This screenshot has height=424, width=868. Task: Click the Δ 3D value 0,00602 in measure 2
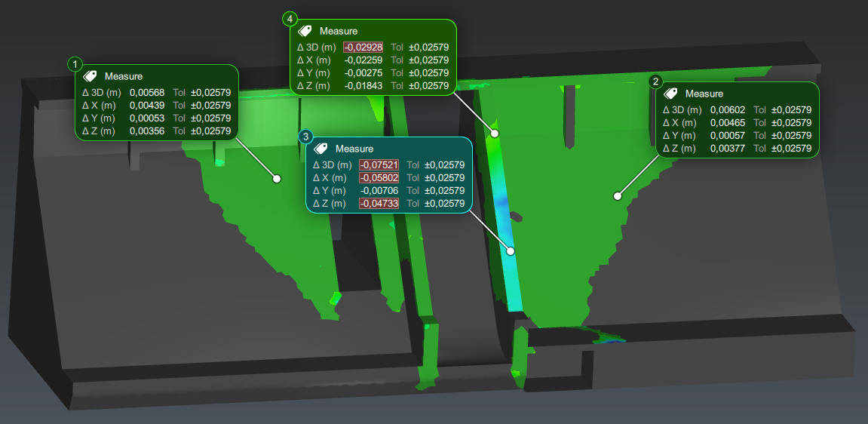pyautogui.click(x=723, y=110)
